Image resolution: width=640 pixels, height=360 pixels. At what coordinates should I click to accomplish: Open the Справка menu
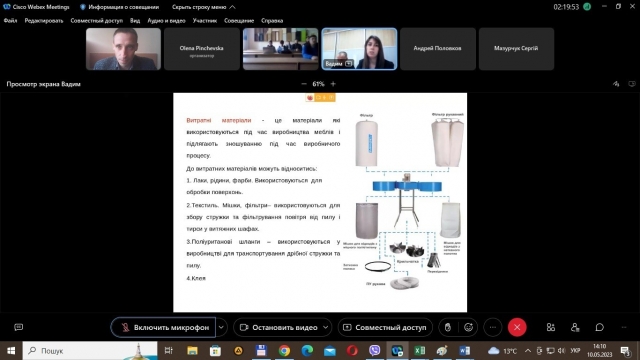[x=272, y=20]
